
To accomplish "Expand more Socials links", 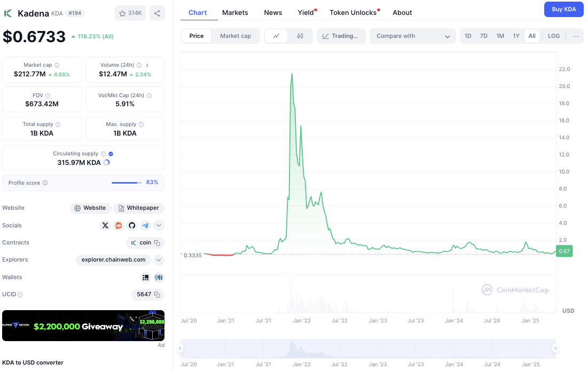I will (159, 225).
